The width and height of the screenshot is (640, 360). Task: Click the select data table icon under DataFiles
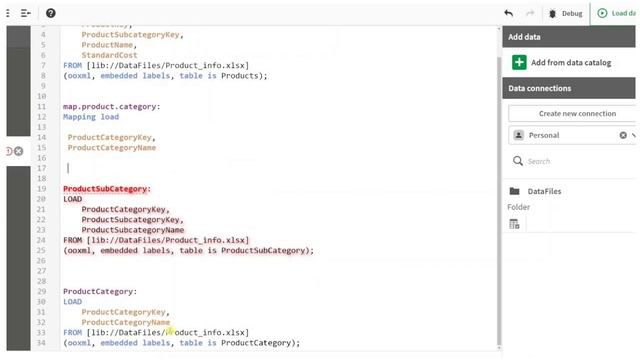(514, 224)
